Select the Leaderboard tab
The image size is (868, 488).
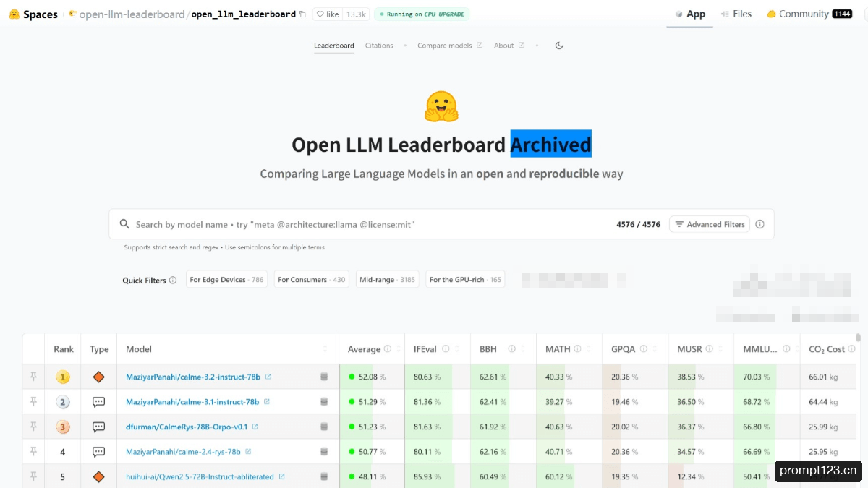pos(334,46)
